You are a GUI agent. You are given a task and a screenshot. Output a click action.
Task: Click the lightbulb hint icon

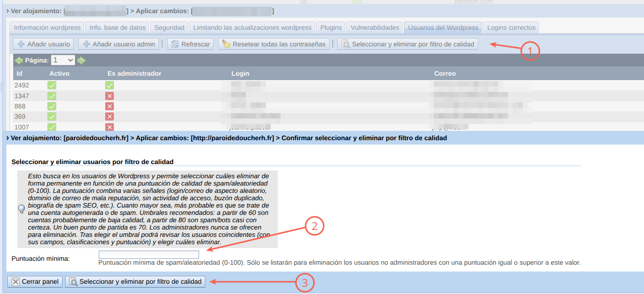tap(22, 209)
